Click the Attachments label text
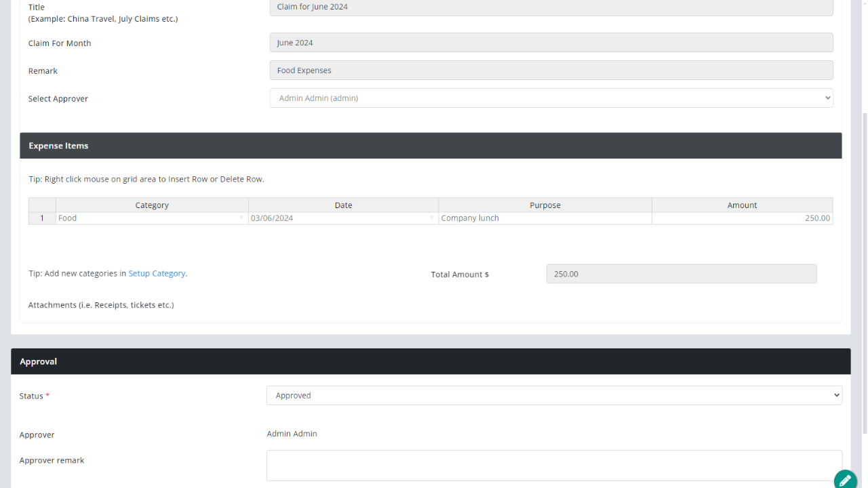Viewport: 868px width, 488px height. pyautogui.click(x=101, y=305)
